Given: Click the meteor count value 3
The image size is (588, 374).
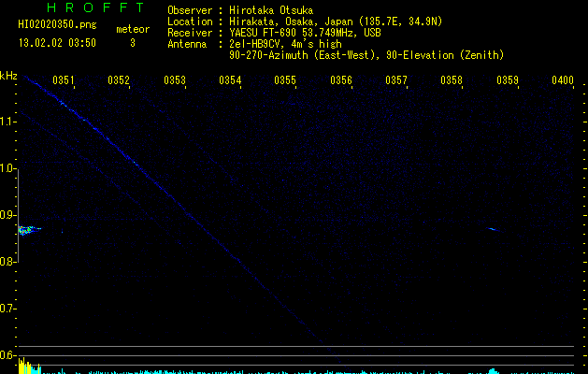Looking at the screenshot, I should pyautogui.click(x=133, y=43).
